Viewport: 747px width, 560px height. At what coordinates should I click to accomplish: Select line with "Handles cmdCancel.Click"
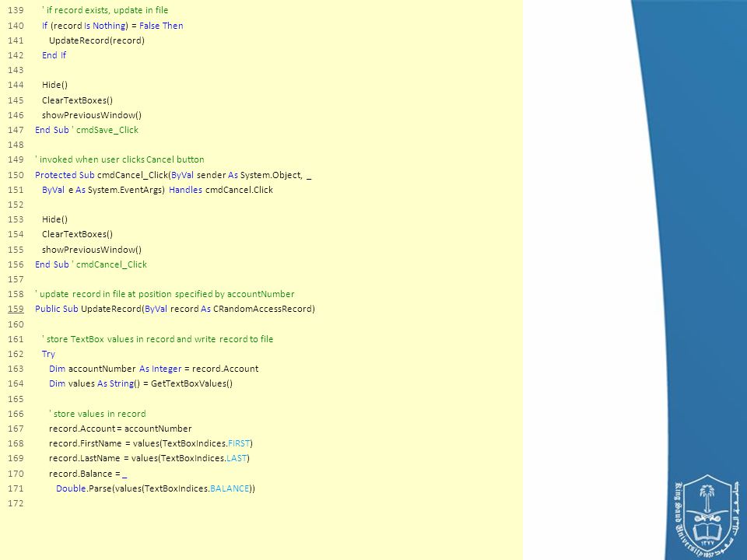point(157,190)
